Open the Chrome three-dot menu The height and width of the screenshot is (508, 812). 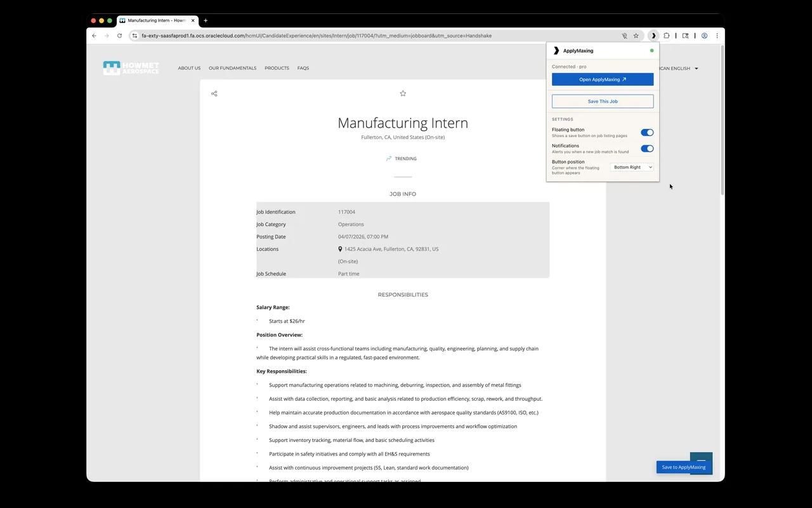click(x=717, y=36)
